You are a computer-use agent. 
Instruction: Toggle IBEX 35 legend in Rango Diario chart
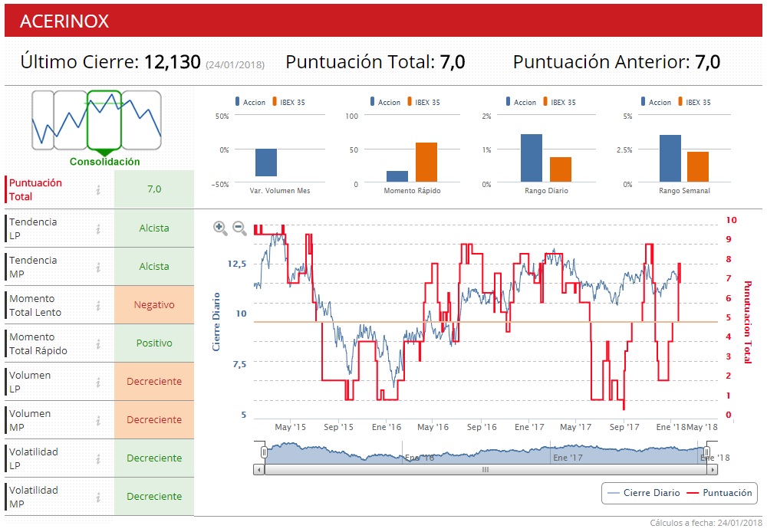click(x=559, y=102)
